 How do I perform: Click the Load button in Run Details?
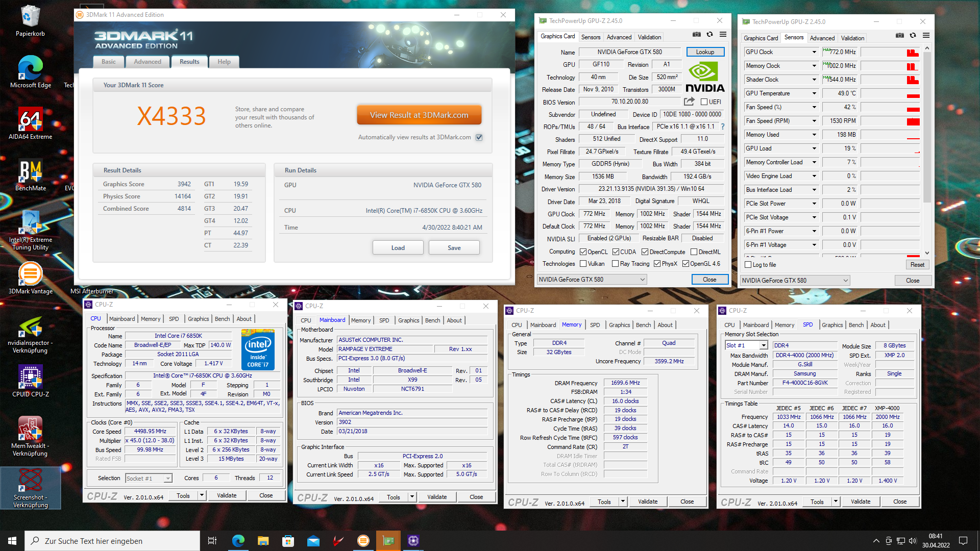click(398, 248)
